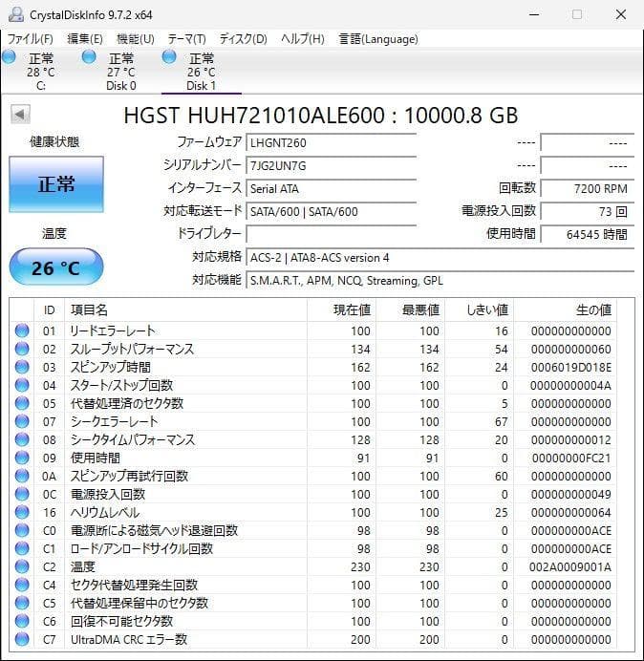Click status orb of C6 回復不可能セクタ数 row
Image resolution: width=644 pixels, height=661 pixels.
(22, 621)
